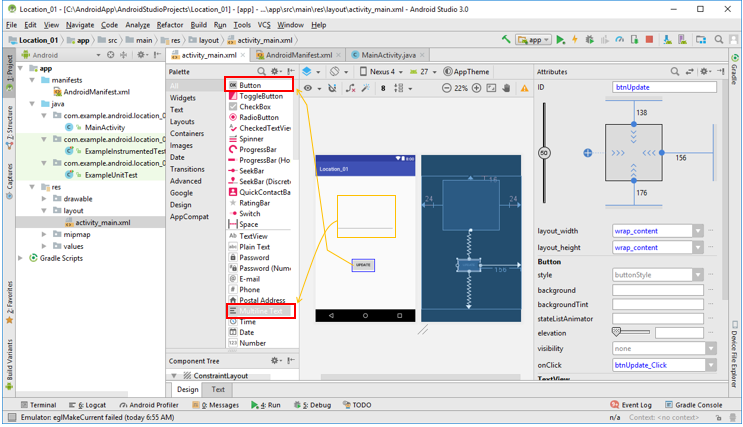Switch to the Text editor tab
743x427 pixels.
point(217,390)
